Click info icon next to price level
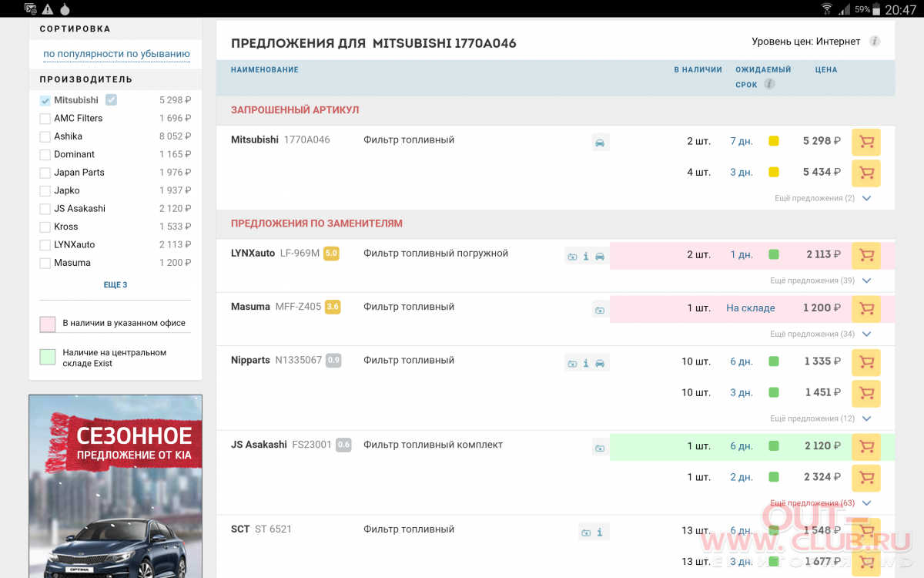 pyautogui.click(x=875, y=42)
